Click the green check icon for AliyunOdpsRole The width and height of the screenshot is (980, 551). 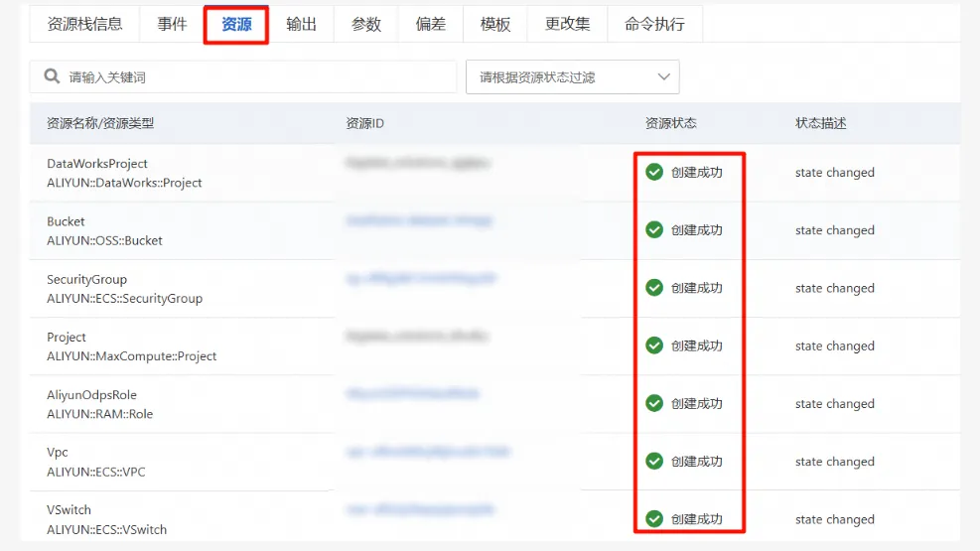coord(654,403)
